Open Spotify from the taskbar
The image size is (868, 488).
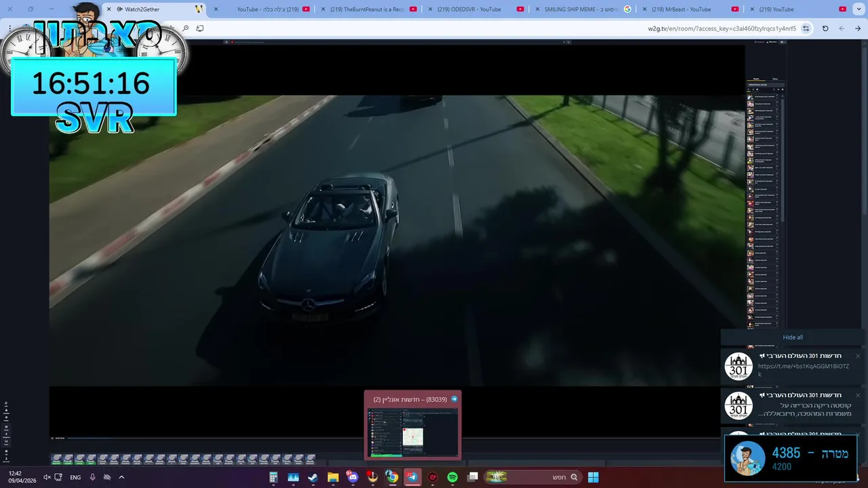[452, 477]
